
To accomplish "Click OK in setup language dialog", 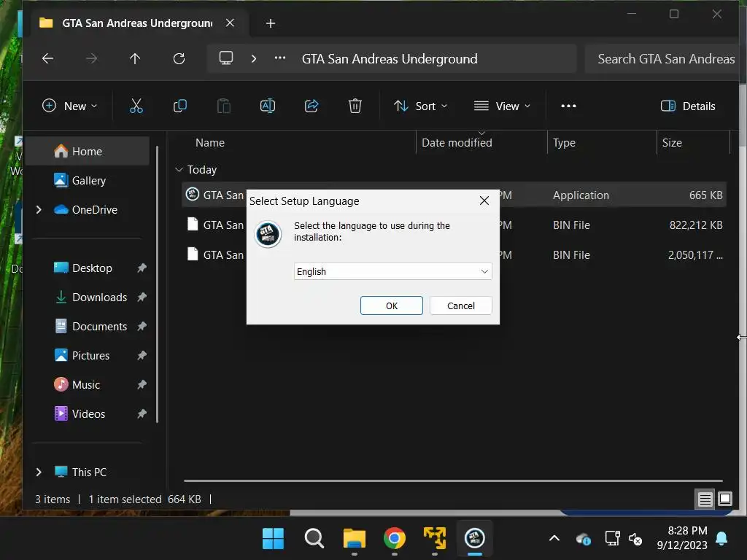I will coord(392,306).
